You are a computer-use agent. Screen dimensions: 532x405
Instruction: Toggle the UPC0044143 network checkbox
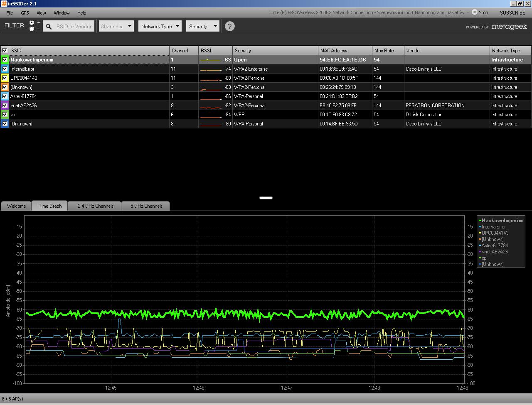pyautogui.click(x=5, y=78)
